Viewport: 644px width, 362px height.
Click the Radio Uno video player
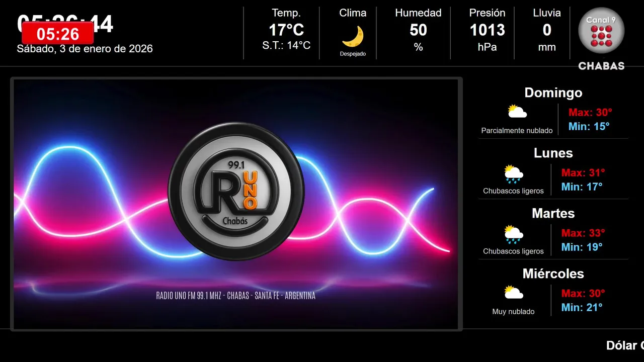click(236, 204)
